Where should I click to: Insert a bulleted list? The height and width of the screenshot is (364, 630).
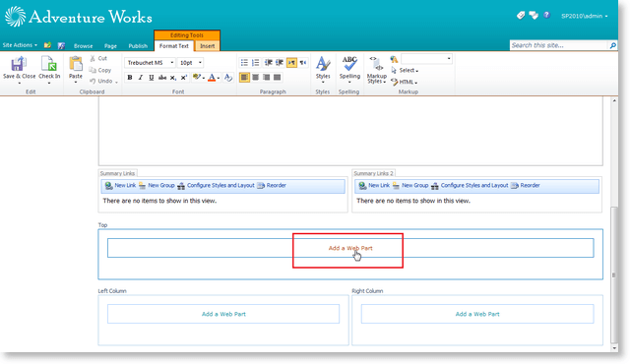(244, 63)
